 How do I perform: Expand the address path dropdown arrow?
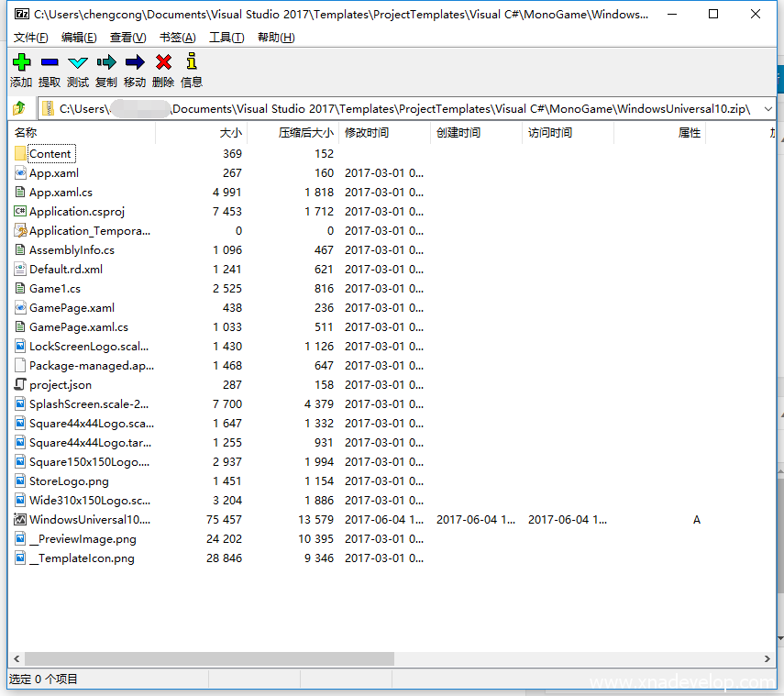coord(767,109)
